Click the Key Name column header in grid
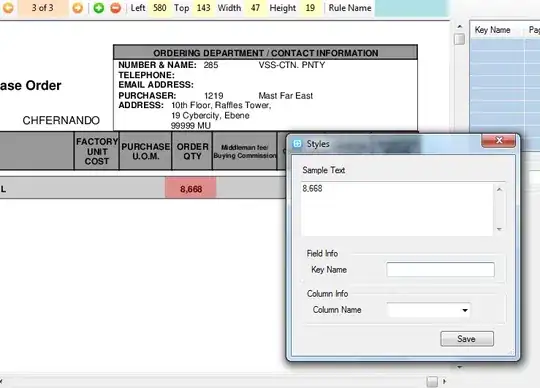The width and height of the screenshot is (540, 388). (x=492, y=30)
